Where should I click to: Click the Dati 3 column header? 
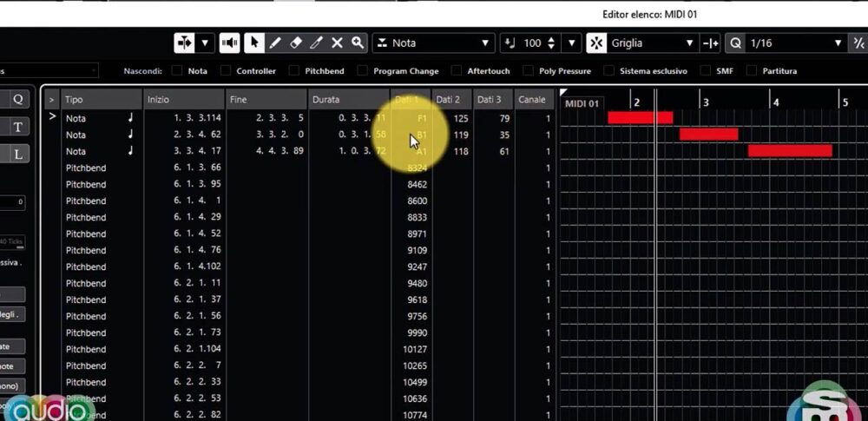click(x=493, y=100)
